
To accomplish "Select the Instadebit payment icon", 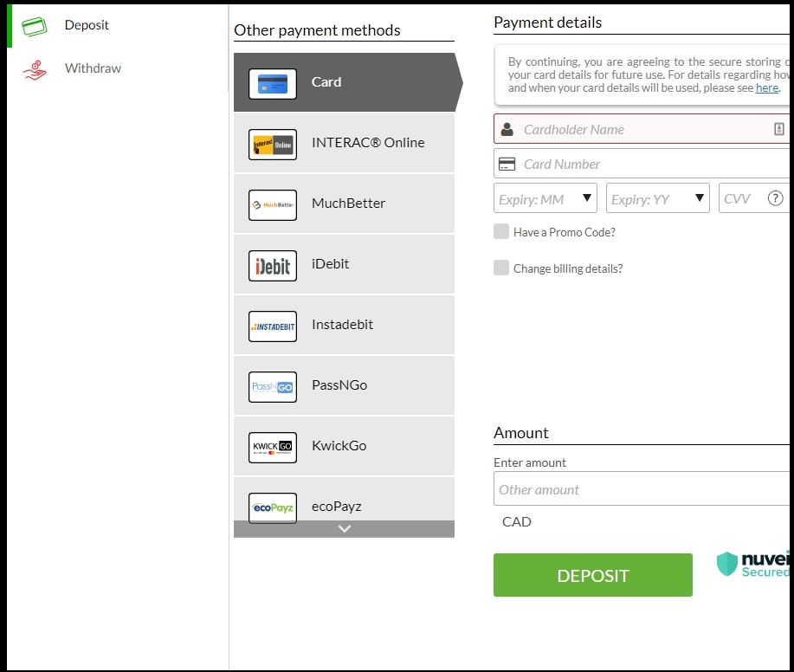I will 272,326.
